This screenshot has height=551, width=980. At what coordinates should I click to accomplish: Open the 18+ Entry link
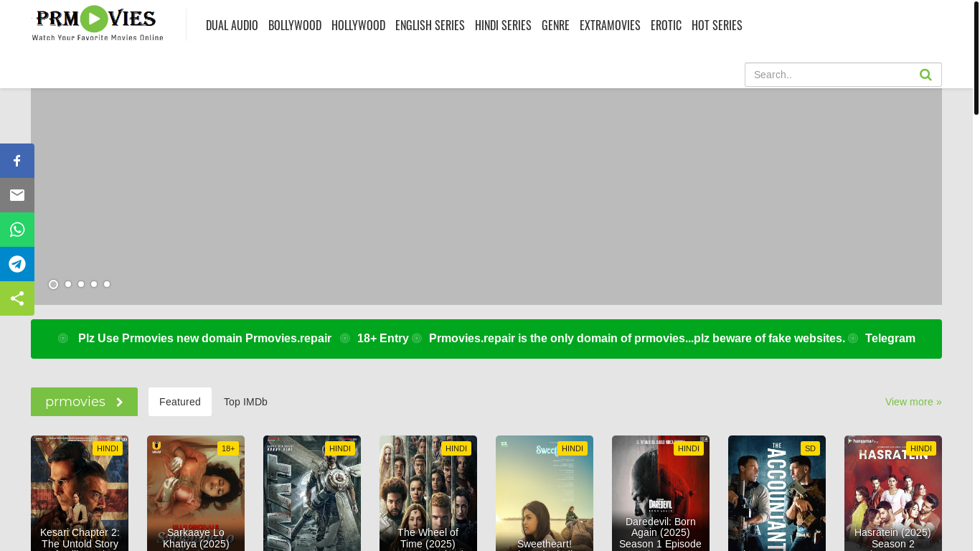(x=383, y=339)
